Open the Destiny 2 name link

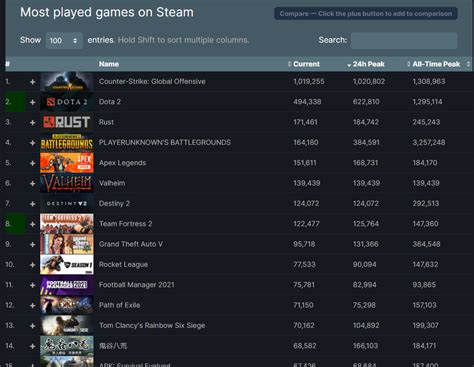click(114, 204)
